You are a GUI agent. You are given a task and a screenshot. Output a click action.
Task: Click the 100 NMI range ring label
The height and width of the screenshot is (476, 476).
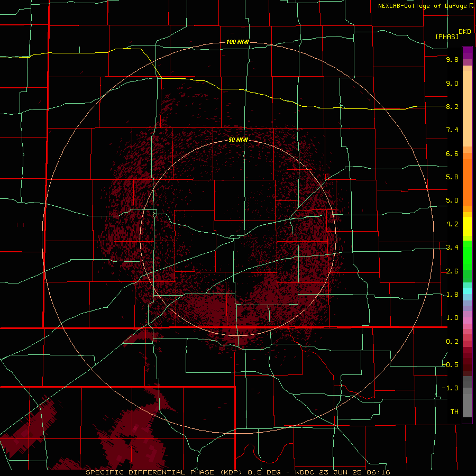click(x=237, y=42)
